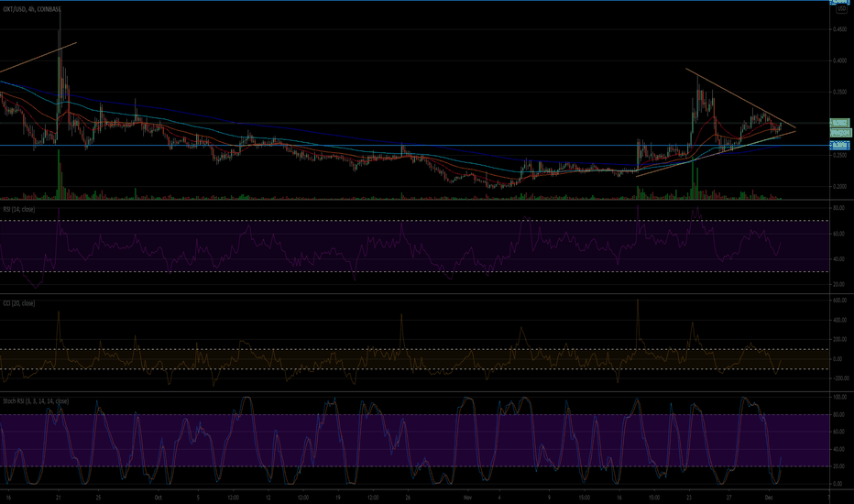Click the 100.00 label on the Stoch RSI scale
Viewport: 854px width, 504px height.
click(839, 397)
